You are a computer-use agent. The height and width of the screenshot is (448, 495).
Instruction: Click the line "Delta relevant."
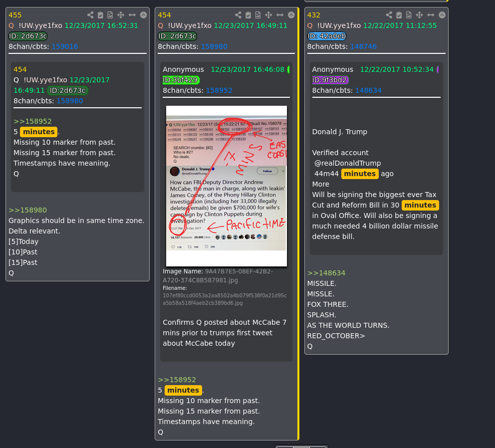(x=34, y=231)
